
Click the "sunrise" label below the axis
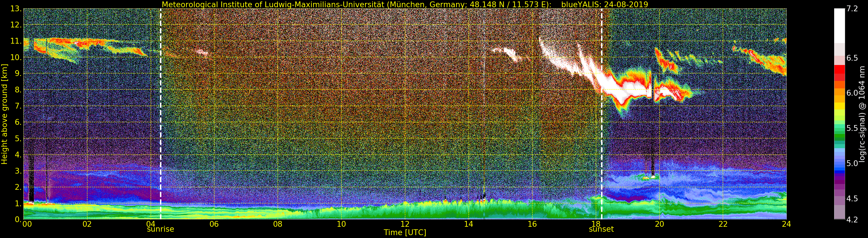pyautogui.click(x=161, y=229)
